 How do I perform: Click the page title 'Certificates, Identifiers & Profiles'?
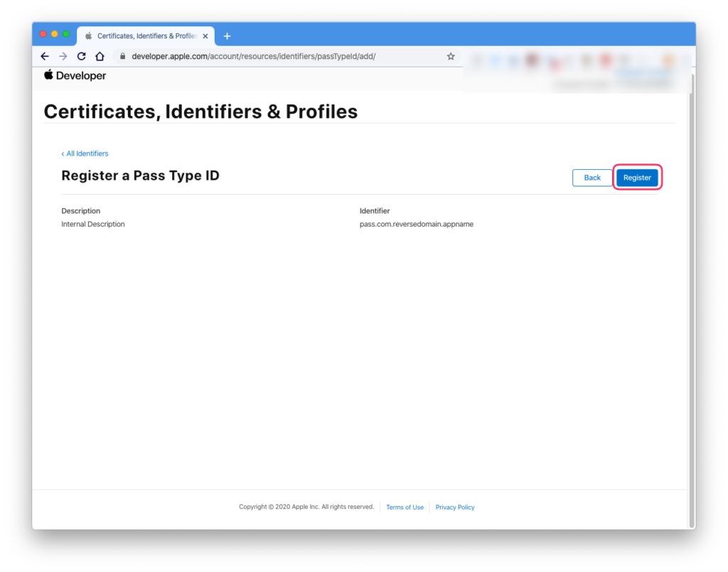[200, 112]
